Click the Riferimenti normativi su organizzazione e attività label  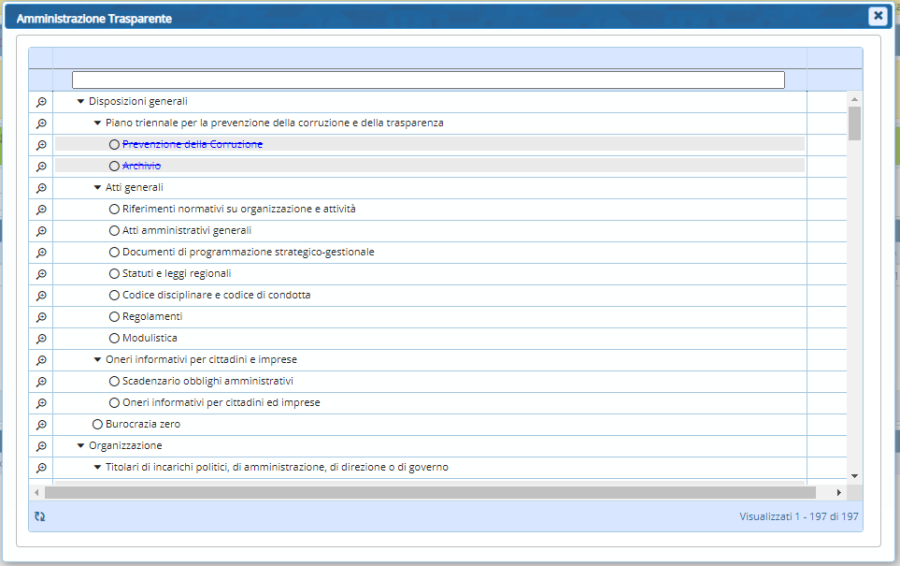click(x=238, y=209)
